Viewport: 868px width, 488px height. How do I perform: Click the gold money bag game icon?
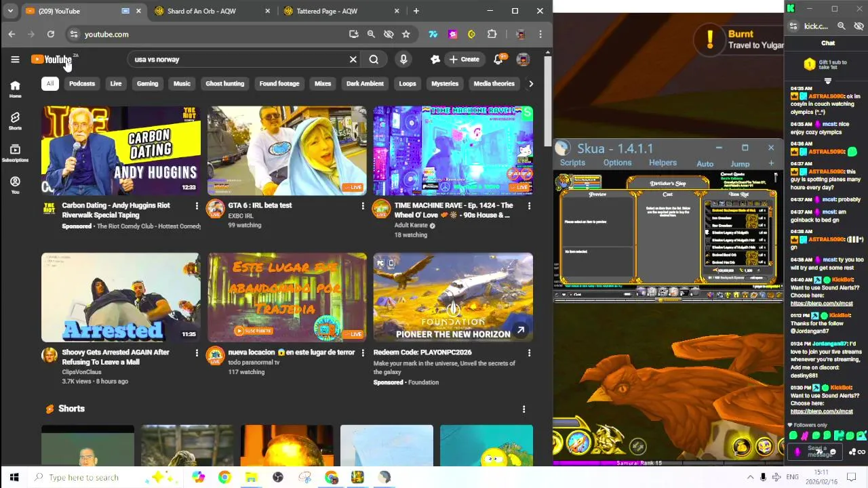tap(742, 446)
